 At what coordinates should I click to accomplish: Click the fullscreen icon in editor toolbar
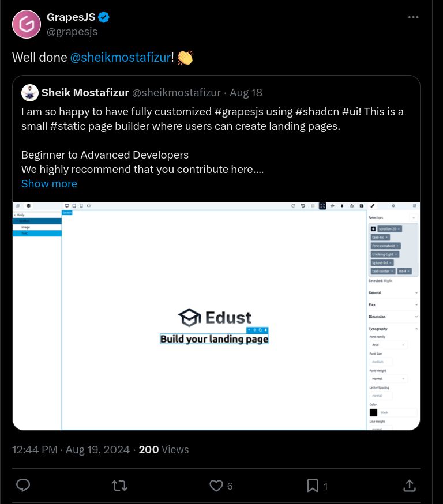322,206
